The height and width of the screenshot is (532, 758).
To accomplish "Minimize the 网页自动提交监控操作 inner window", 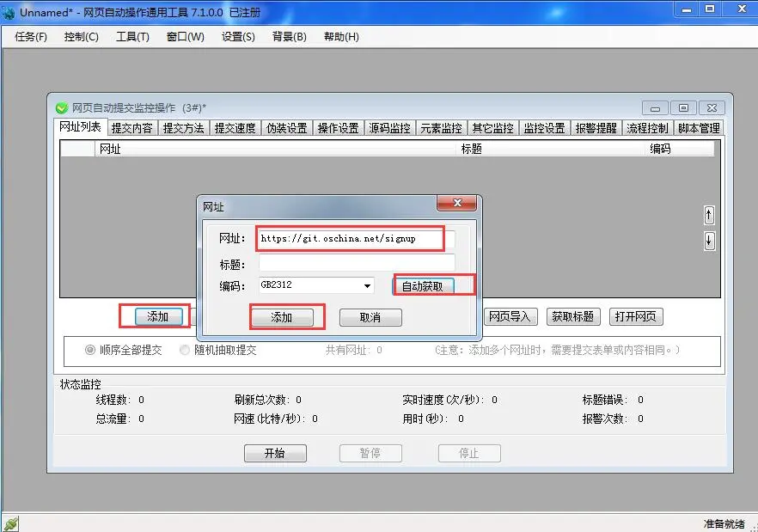I will [x=655, y=107].
